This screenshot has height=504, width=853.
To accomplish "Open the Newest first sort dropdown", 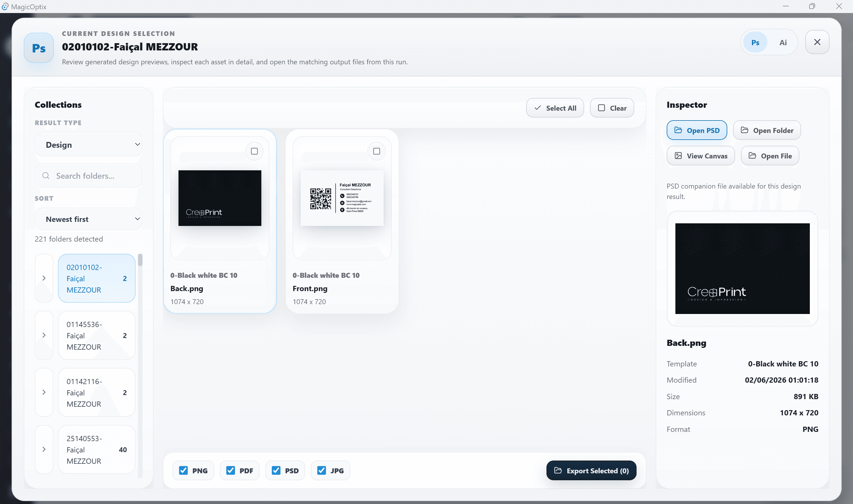I will (89, 219).
